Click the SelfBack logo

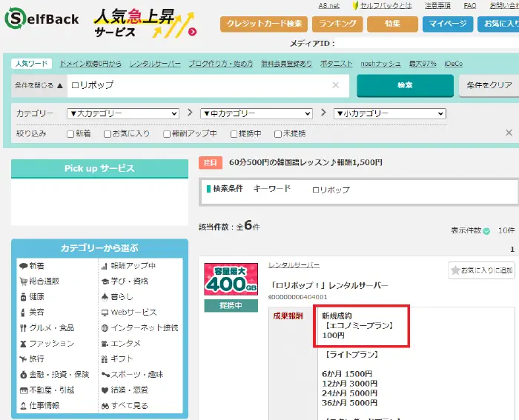point(42,19)
